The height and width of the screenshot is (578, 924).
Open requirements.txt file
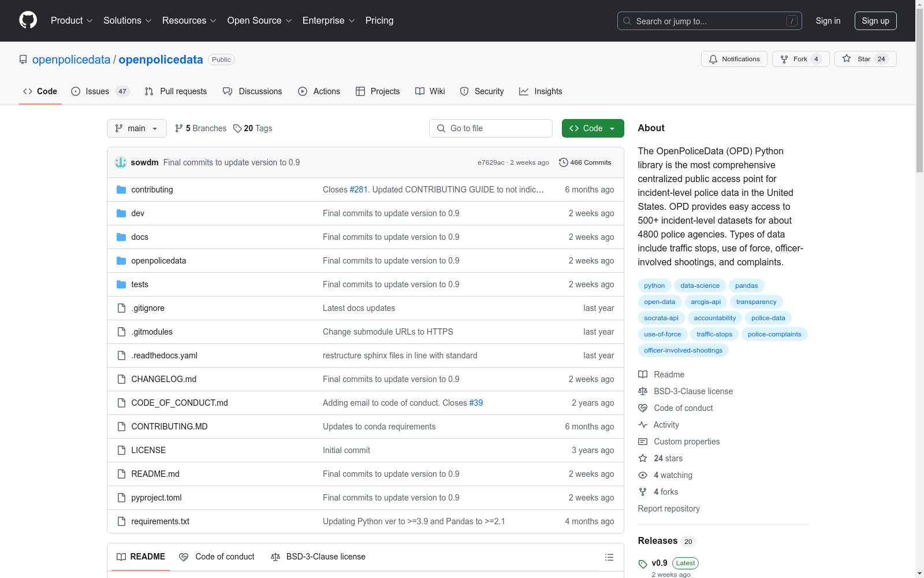[x=161, y=521]
